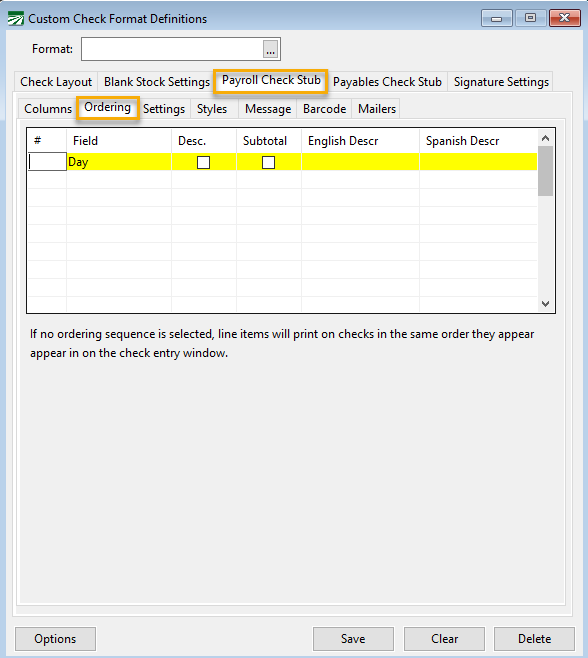
Task: Click the scrollbar down arrow in grid
Action: [546, 303]
